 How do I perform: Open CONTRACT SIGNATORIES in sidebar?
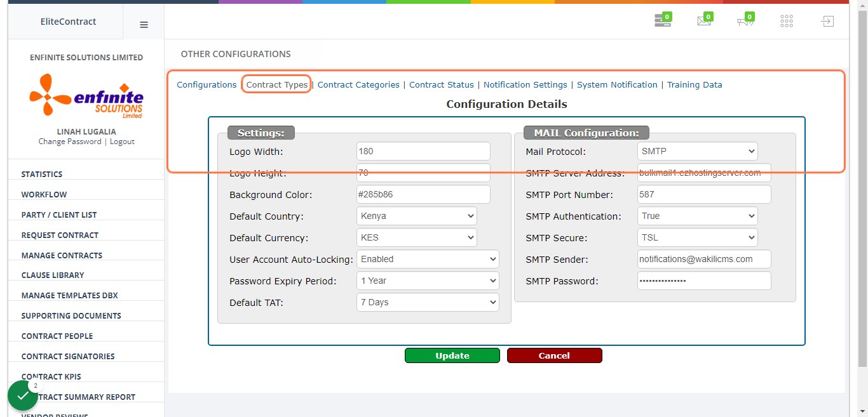[x=68, y=356]
